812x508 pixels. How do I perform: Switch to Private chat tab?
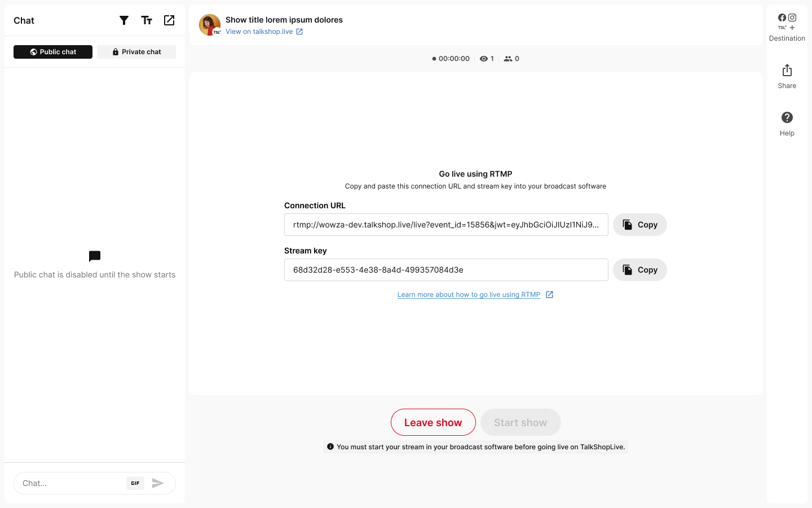pos(136,52)
